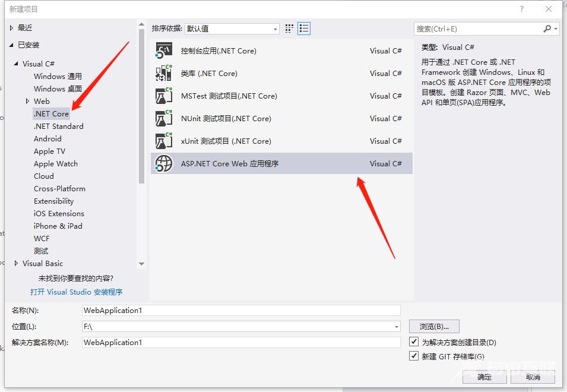Viewport: 567px width, 392px height.
Task: Select Windows 通用 in the tree
Action: tap(58, 76)
